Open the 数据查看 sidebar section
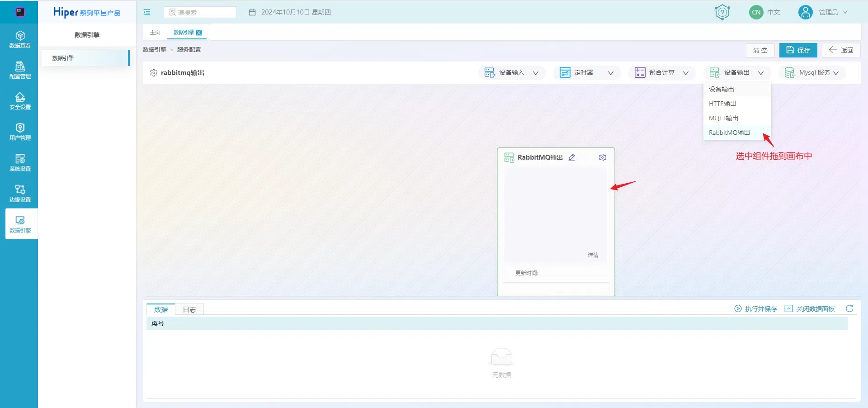 click(x=20, y=39)
